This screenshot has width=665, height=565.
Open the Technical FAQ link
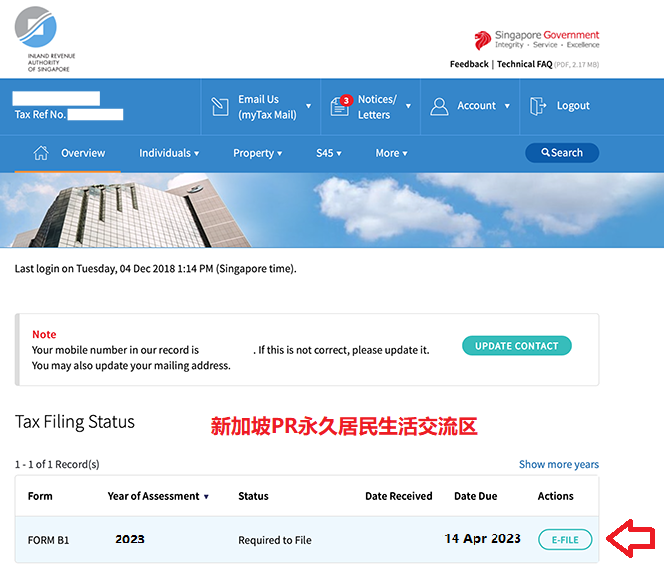pos(524,64)
